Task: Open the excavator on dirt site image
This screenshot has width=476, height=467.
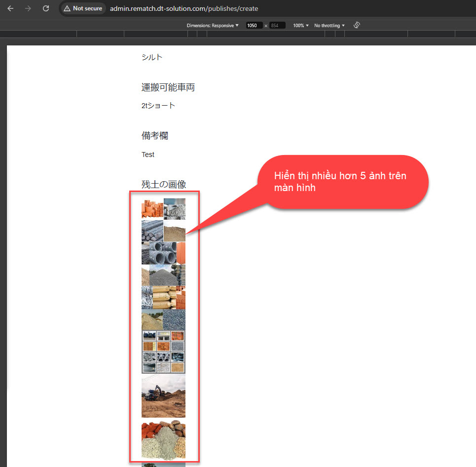Action: [x=163, y=396]
